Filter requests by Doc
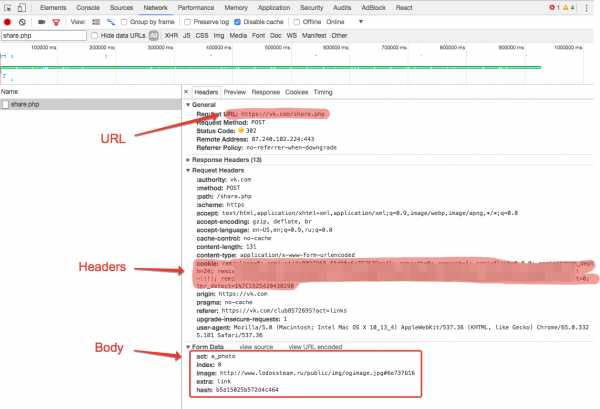The height and width of the screenshot is (409, 600). (276, 36)
